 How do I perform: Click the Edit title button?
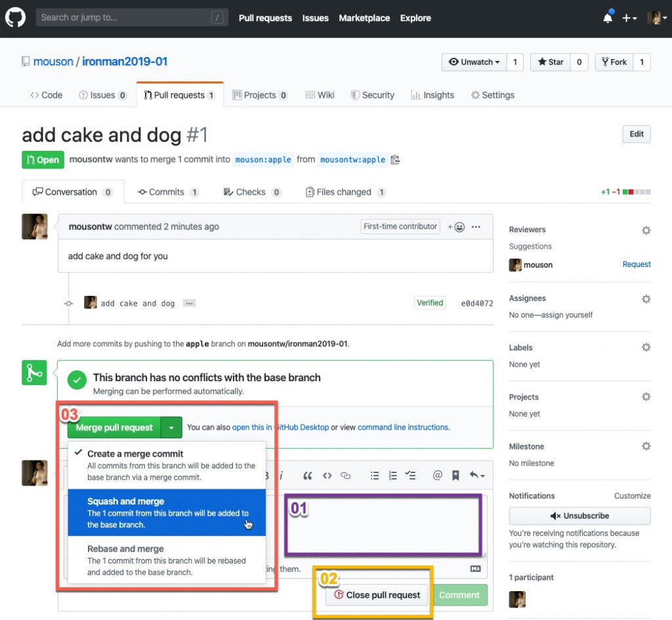[x=637, y=134]
